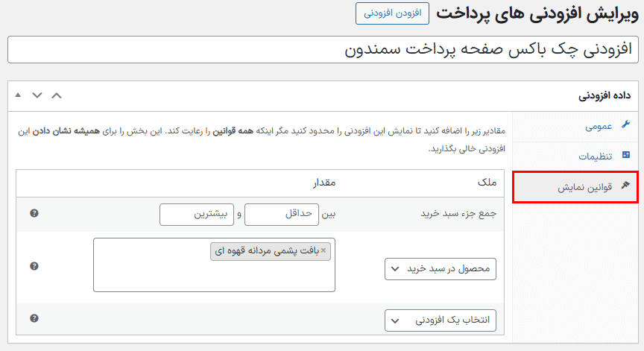Open help tip for محصول در سبد خرید row
The image size is (644, 351).
pyautogui.click(x=34, y=266)
